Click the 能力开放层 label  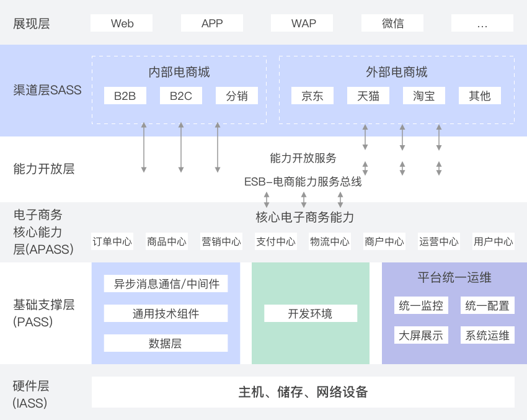pos(43,169)
